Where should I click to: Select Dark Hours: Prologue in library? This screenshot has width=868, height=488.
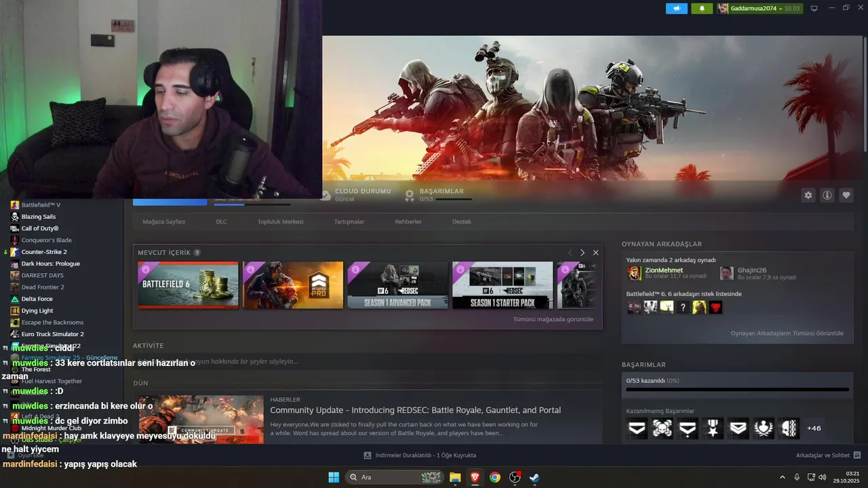pyautogui.click(x=50, y=264)
